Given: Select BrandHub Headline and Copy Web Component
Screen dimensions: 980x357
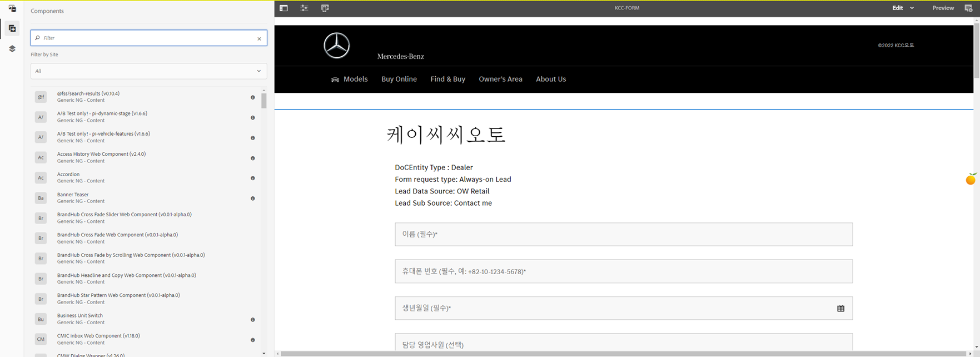Looking at the screenshot, I should (127, 275).
